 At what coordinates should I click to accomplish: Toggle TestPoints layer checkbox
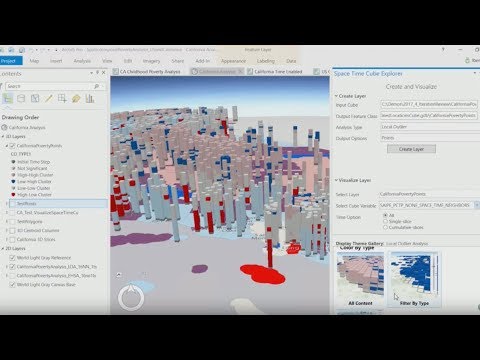[13, 203]
